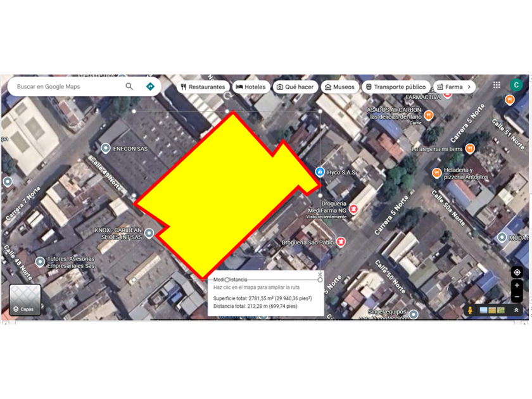Viewport: 532px width, 399px height.
Task: Focus the Buscar en Google Maps field
Action: pos(68,87)
